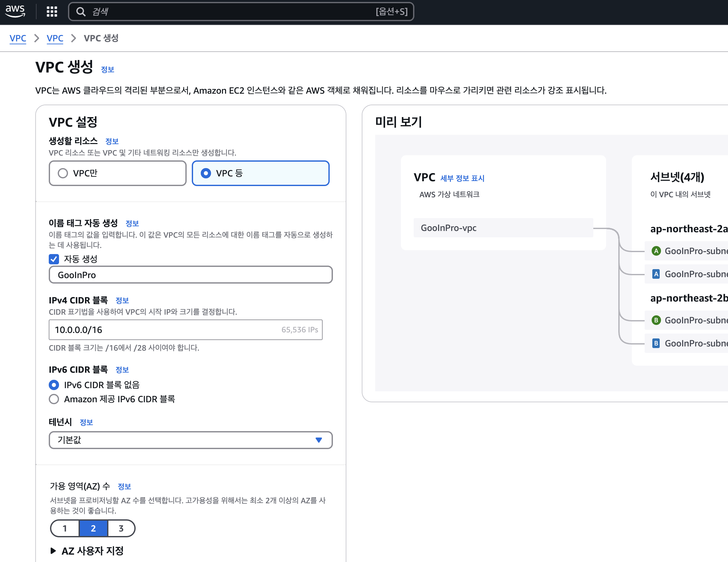Uncheck the 자동 생성 checkbox
This screenshot has width=728, height=562.
pyautogui.click(x=54, y=259)
